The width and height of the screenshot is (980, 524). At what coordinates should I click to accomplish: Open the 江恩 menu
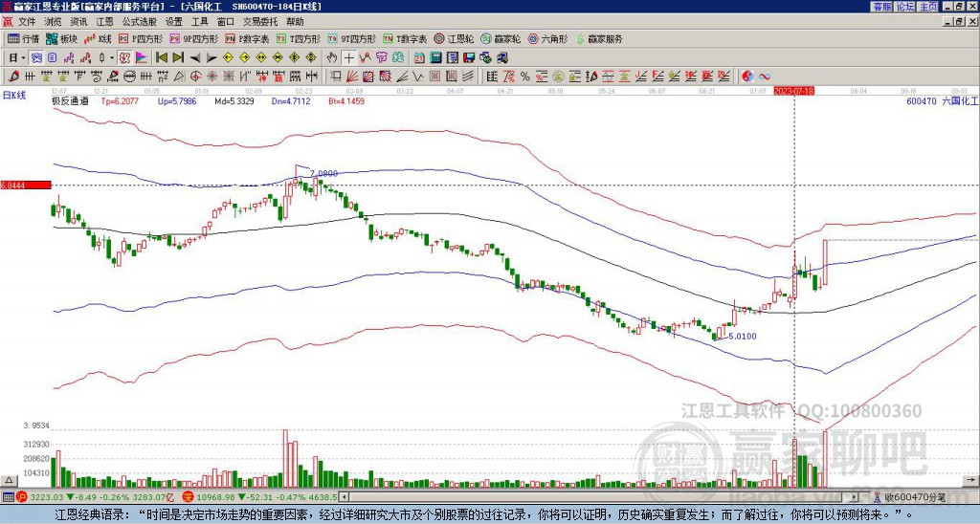[x=105, y=22]
